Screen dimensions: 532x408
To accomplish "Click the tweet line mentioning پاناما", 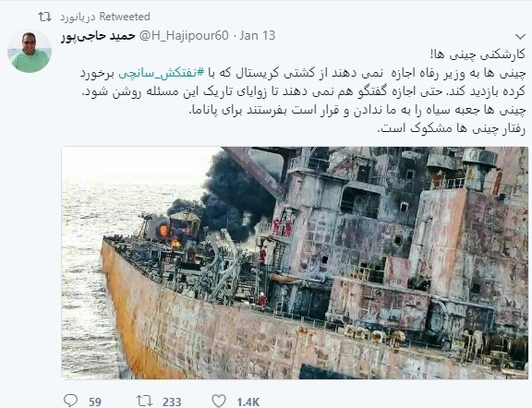I will (357, 110).
